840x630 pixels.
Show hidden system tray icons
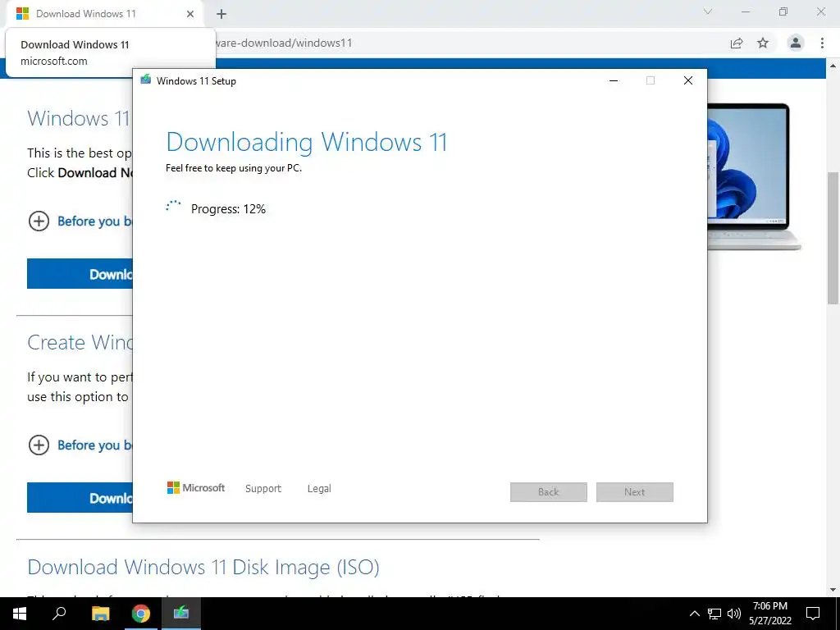pyautogui.click(x=694, y=614)
